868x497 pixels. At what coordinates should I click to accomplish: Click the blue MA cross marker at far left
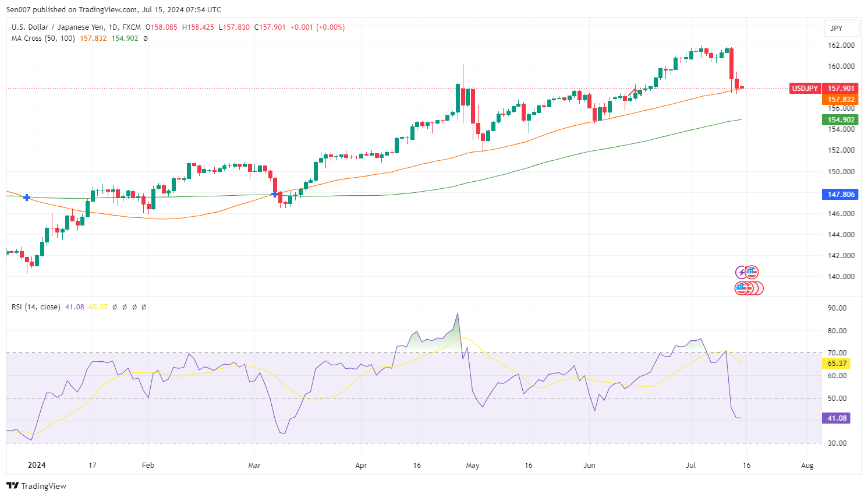click(27, 198)
